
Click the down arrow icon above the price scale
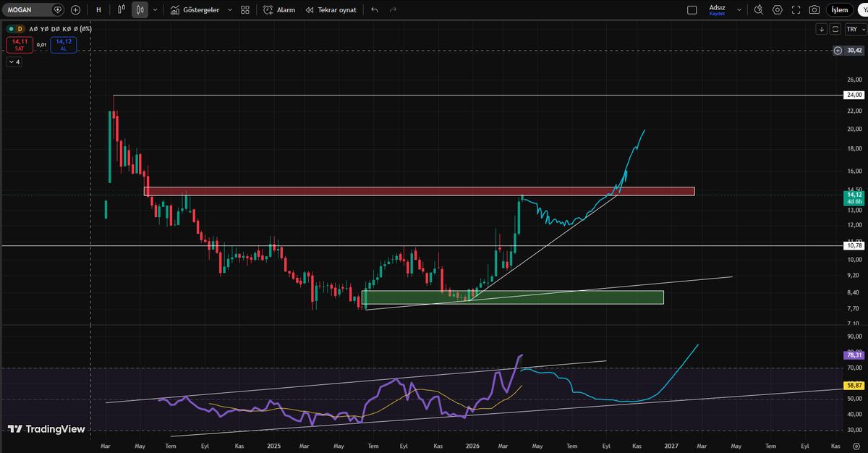click(x=822, y=29)
